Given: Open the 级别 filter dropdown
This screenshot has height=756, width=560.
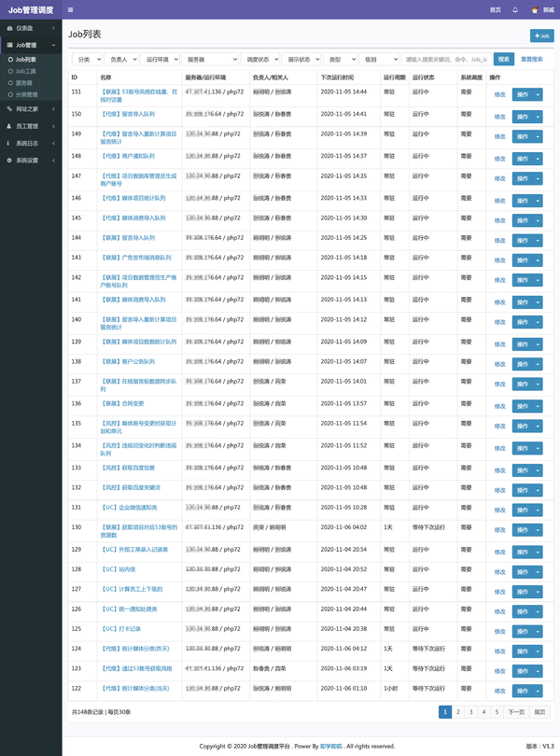Looking at the screenshot, I should (379, 60).
